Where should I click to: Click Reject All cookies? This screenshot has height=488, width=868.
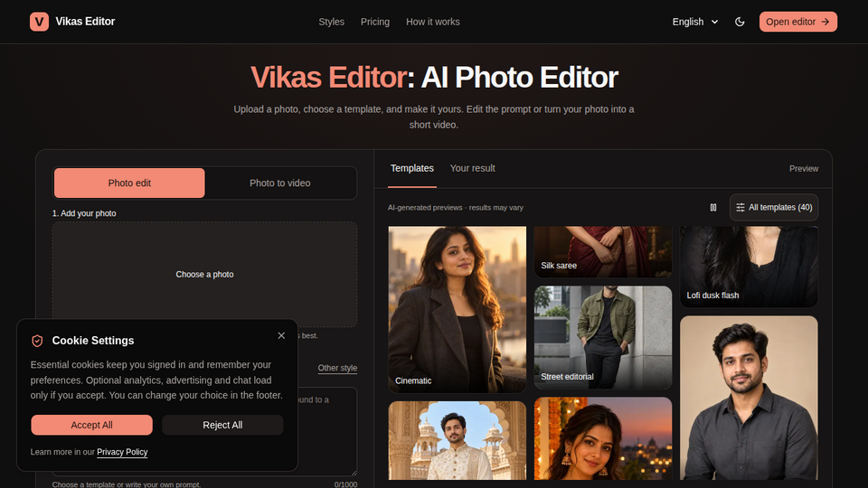point(222,425)
